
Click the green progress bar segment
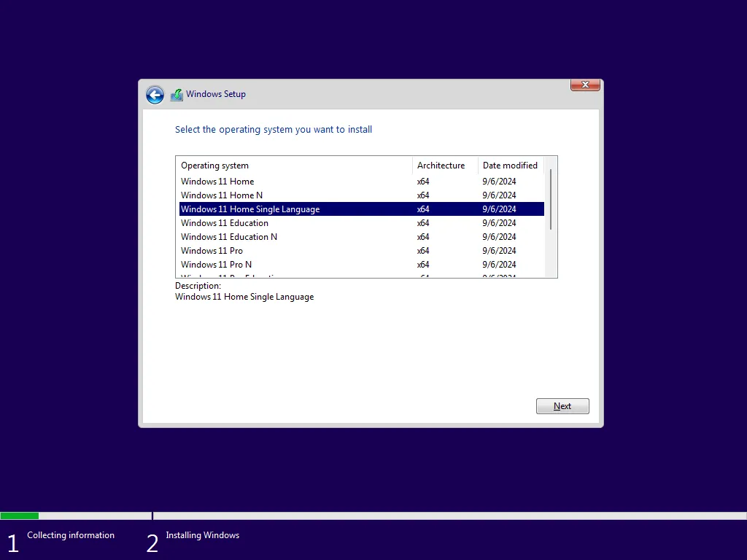click(19, 516)
